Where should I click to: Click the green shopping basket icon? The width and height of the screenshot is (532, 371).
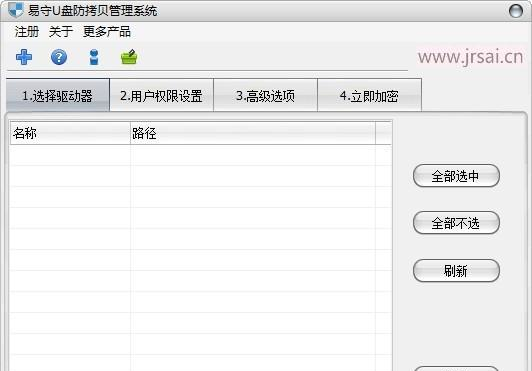[129, 57]
